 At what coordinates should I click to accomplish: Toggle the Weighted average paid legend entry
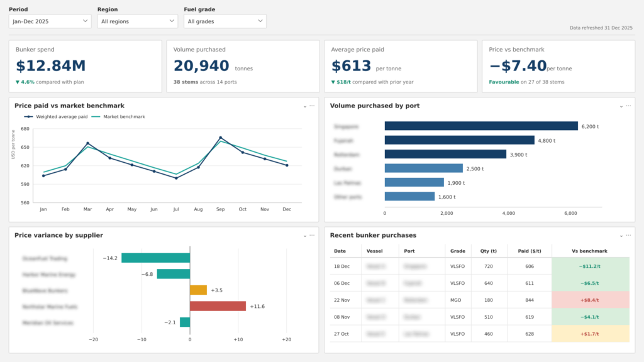coord(56,116)
